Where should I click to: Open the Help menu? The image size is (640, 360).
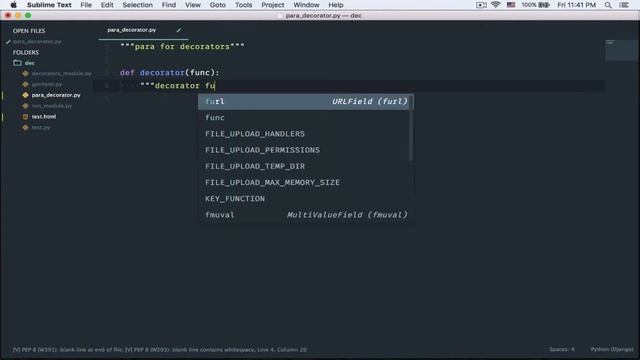[x=336, y=5]
